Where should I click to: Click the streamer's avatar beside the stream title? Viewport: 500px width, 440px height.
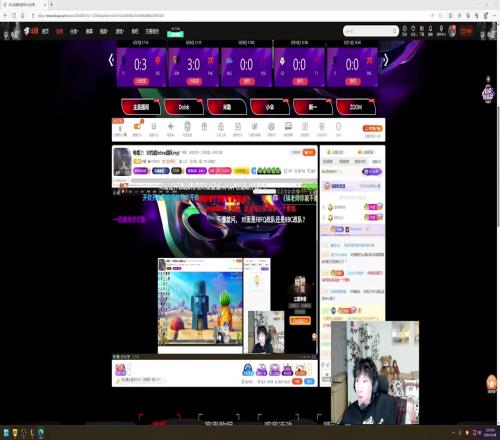pyautogui.click(x=122, y=161)
